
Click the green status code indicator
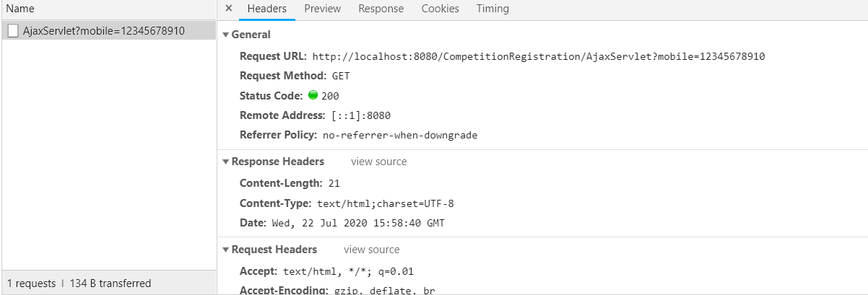tap(313, 95)
